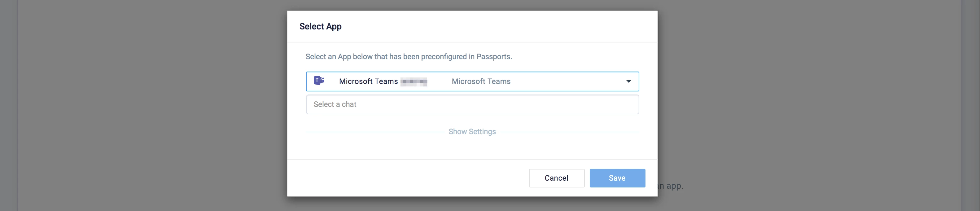Click divider line left of Show Settings
Screen dimensions: 980x211
pyautogui.click(x=375, y=132)
